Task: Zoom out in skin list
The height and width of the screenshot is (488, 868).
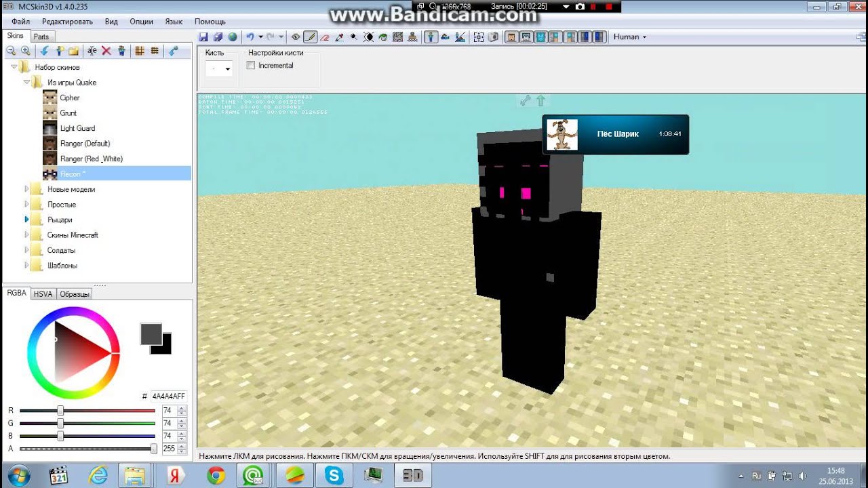Action: [x=11, y=51]
